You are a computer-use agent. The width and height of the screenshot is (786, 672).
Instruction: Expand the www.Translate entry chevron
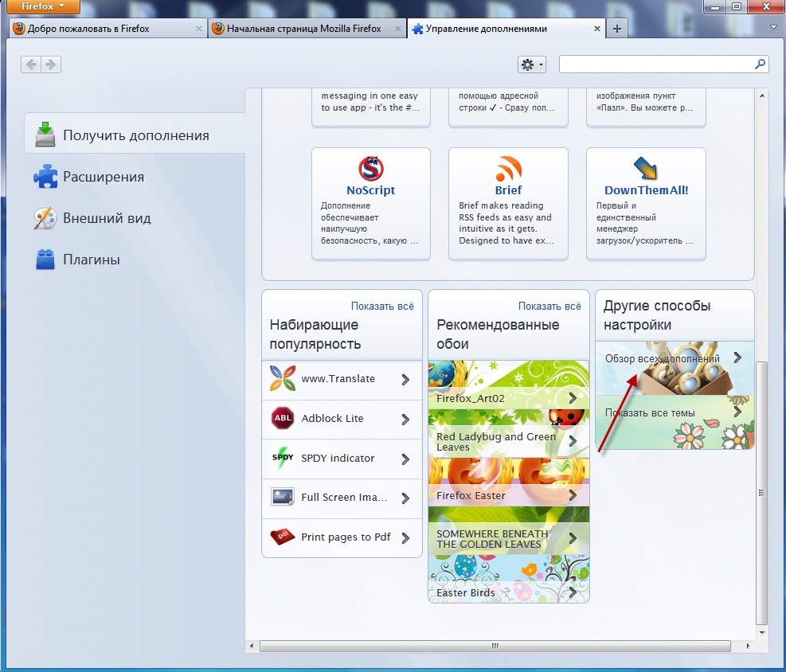click(405, 380)
